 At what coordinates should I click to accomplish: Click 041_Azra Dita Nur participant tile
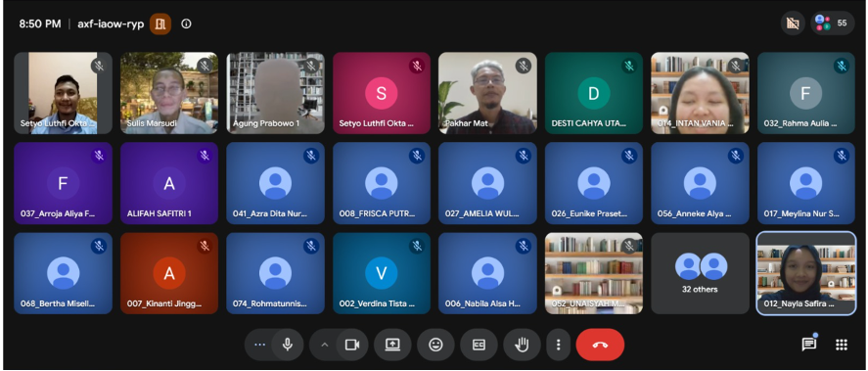276,183
